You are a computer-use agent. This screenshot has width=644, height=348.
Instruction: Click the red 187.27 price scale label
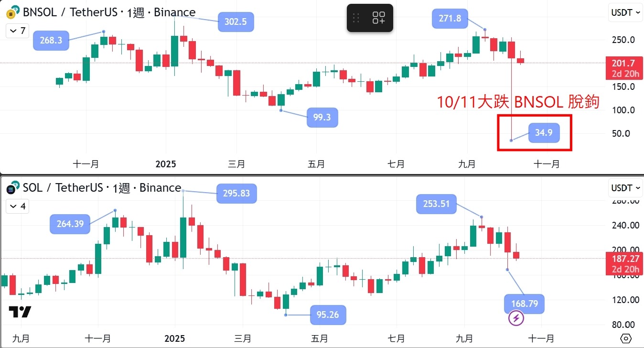click(x=624, y=263)
